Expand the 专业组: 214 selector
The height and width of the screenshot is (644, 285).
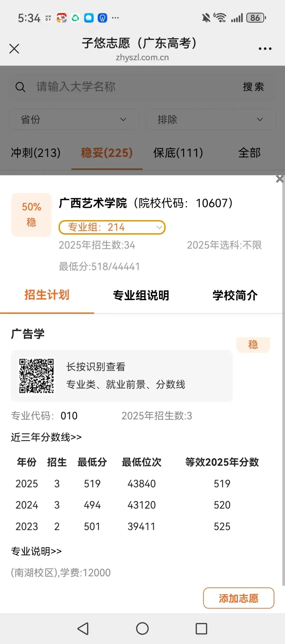pyautogui.click(x=112, y=227)
